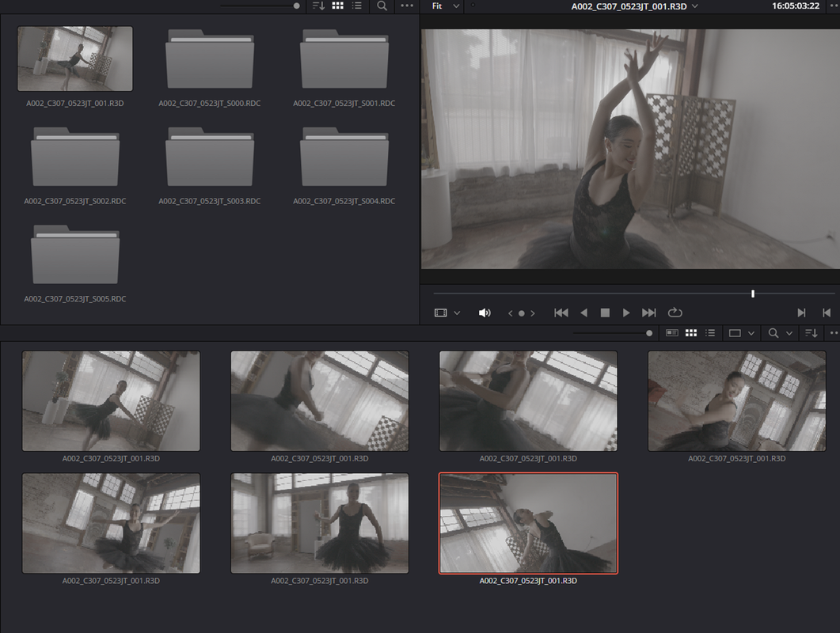Mark Out point in viewer
Screen dimensions: 840x633
(x=827, y=313)
